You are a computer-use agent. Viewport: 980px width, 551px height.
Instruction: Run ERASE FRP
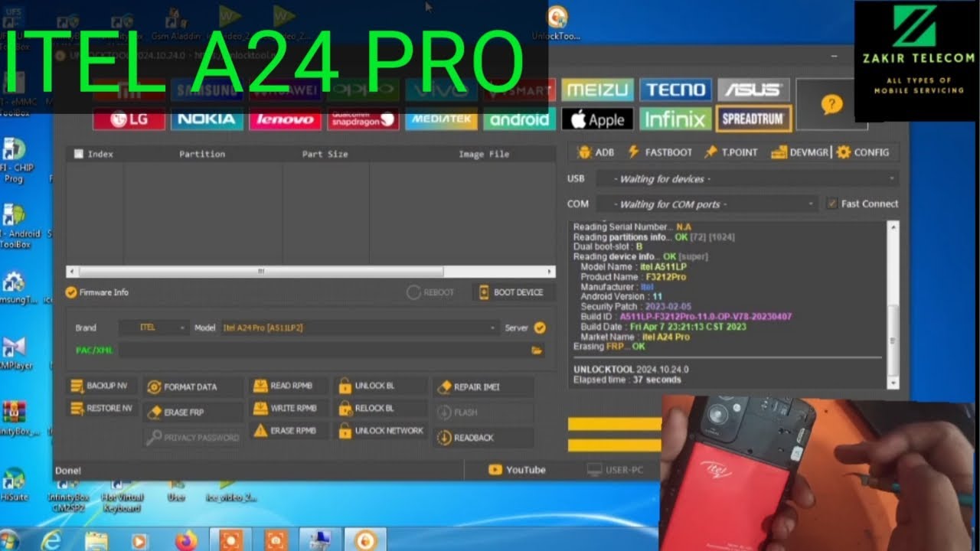(x=193, y=412)
